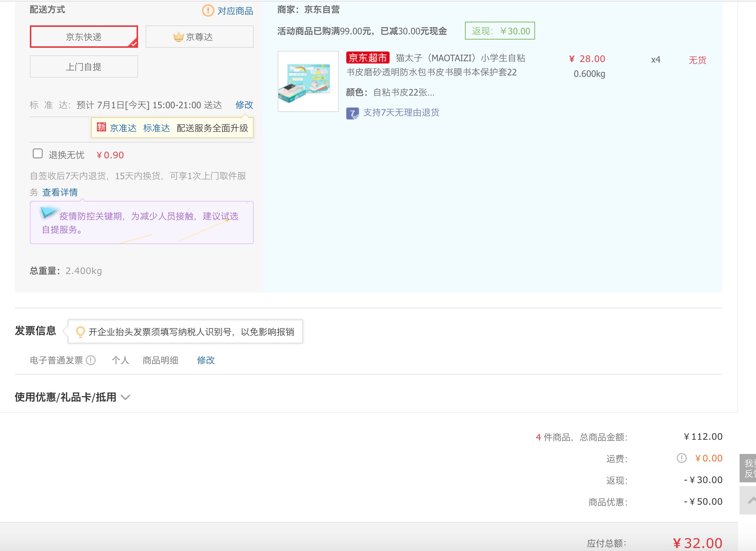The height and width of the screenshot is (551, 756).
Task: Click the quantity x4 text
Action: pyautogui.click(x=656, y=60)
